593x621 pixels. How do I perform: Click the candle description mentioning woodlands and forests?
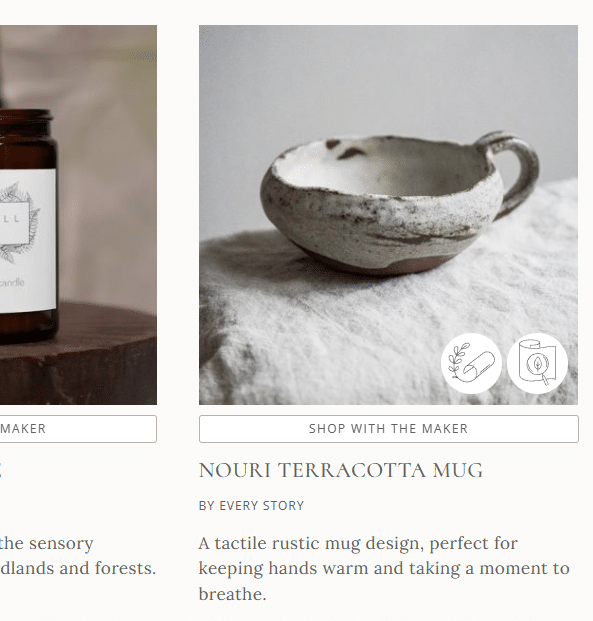tap(78, 556)
